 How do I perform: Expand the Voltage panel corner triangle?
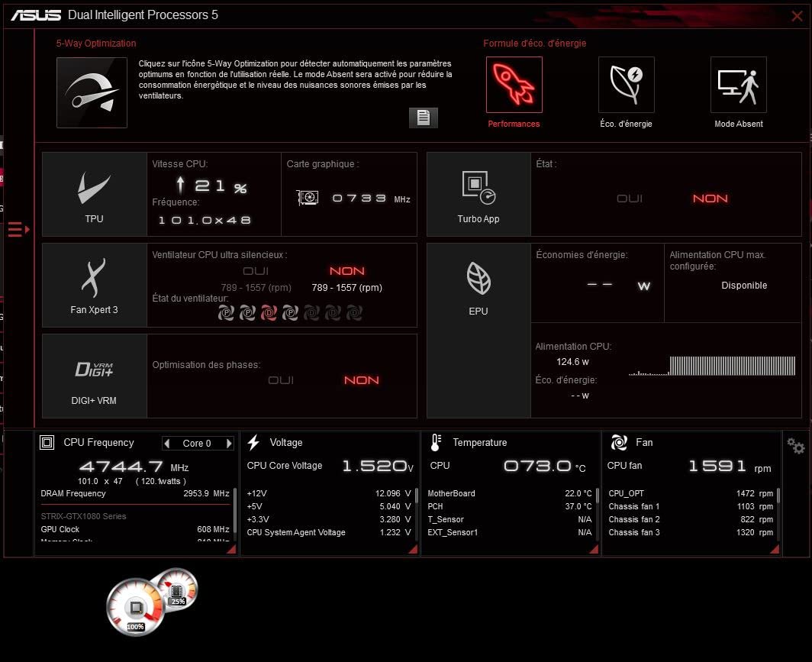(x=413, y=549)
